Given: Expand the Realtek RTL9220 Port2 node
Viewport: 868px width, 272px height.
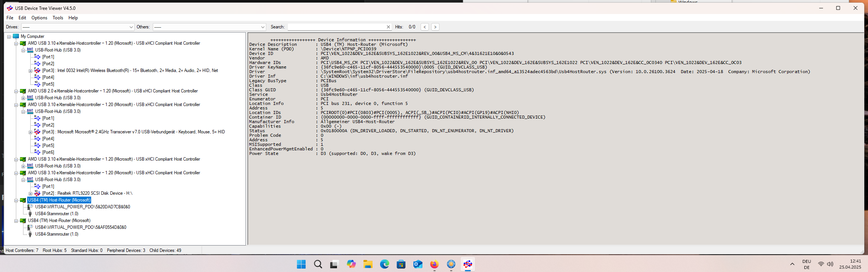Looking at the screenshot, I should (30, 194).
